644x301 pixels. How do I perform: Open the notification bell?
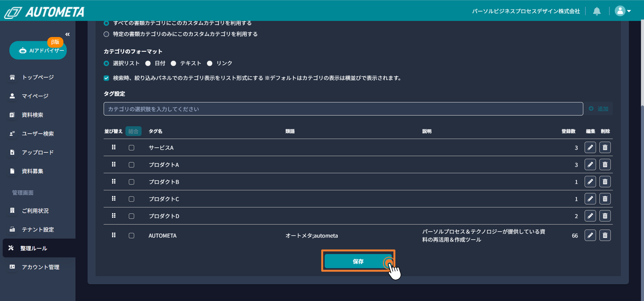point(597,11)
